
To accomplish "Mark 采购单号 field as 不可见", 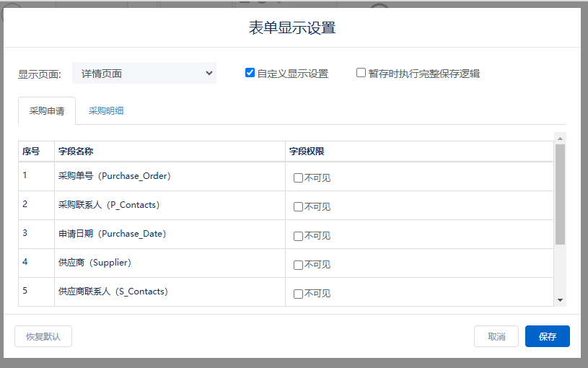I will click(x=298, y=178).
